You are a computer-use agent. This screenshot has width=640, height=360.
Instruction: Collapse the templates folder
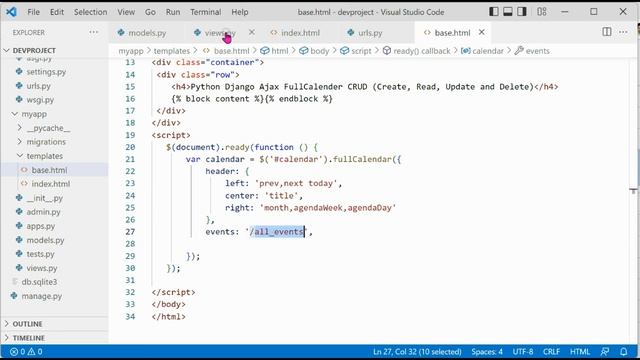[x=44, y=156]
